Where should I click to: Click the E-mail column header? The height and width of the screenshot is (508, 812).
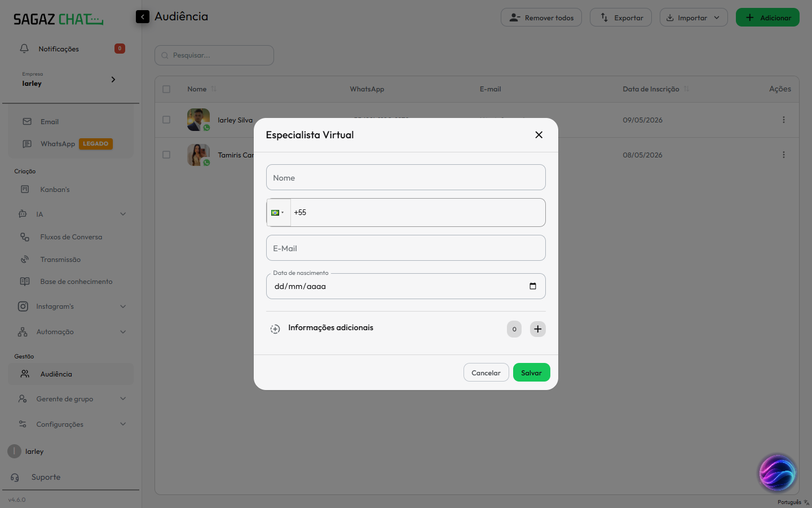[490, 89]
